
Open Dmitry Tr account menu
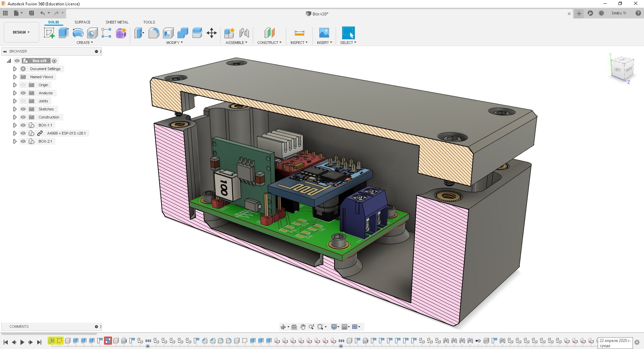[x=619, y=13]
